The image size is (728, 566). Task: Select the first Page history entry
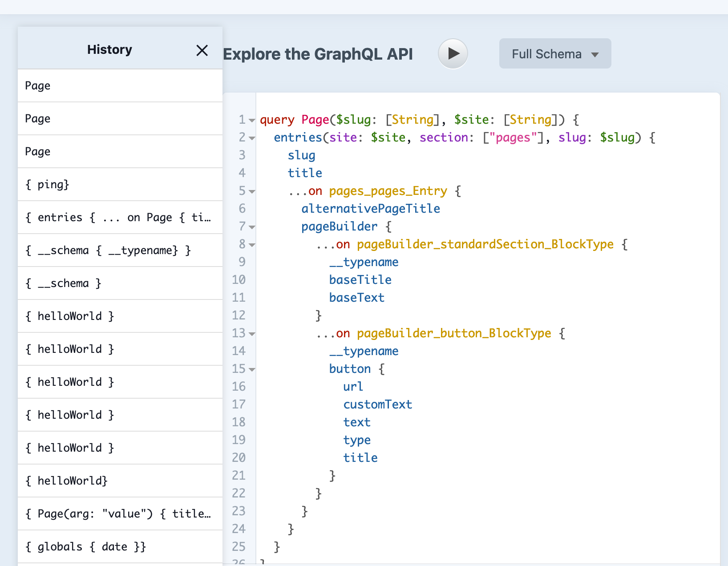click(120, 85)
